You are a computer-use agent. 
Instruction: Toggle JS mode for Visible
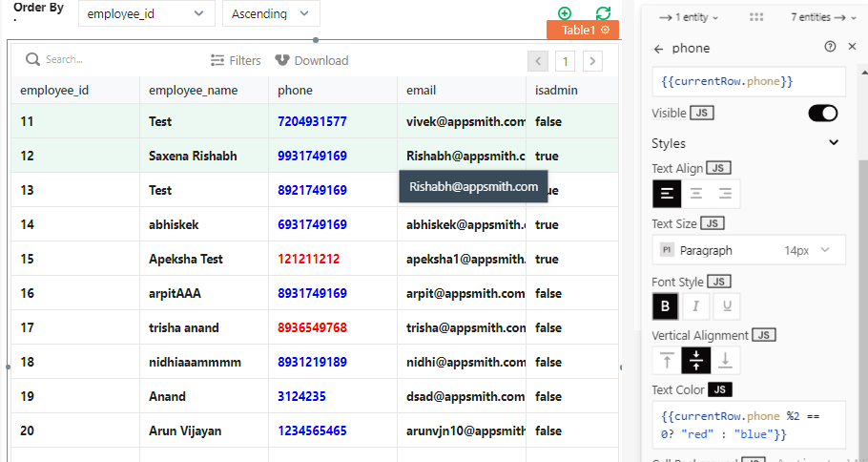701,113
